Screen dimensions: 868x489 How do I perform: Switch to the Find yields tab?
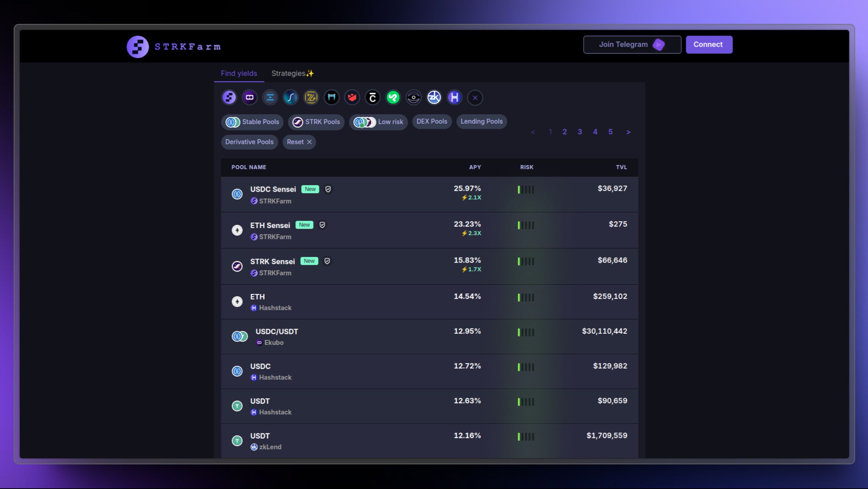(239, 73)
